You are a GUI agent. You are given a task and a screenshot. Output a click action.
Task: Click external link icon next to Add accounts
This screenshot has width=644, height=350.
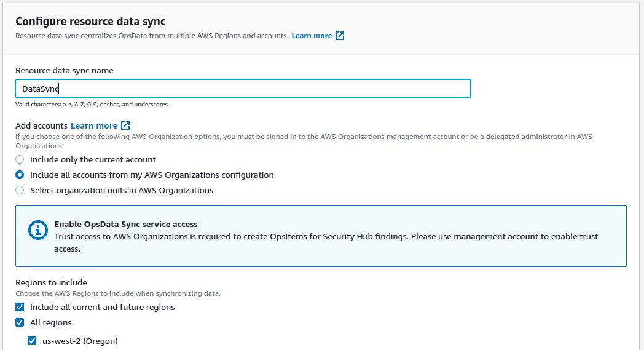[125, 125]
